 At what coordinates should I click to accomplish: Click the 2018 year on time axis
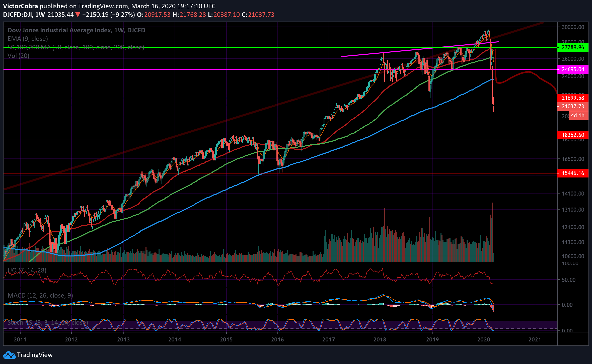[380, 339]
